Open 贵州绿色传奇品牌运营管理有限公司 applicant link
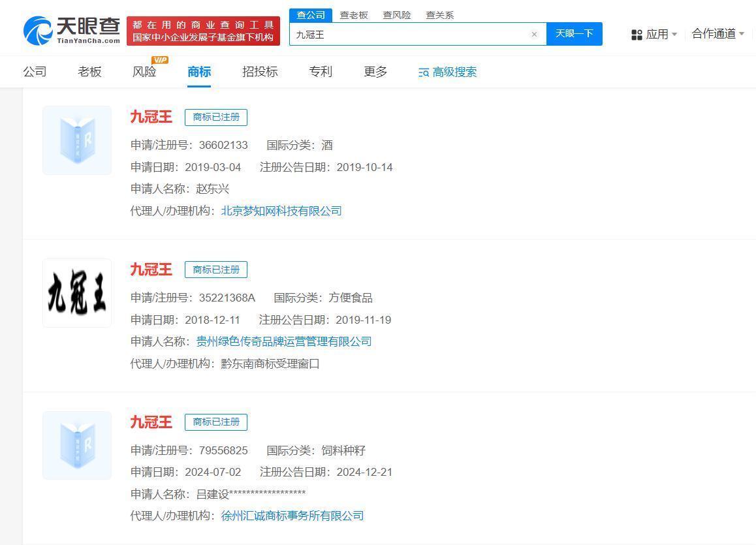Screen dimensions: 756x545 pyautogui.click(x=283, y=341)
